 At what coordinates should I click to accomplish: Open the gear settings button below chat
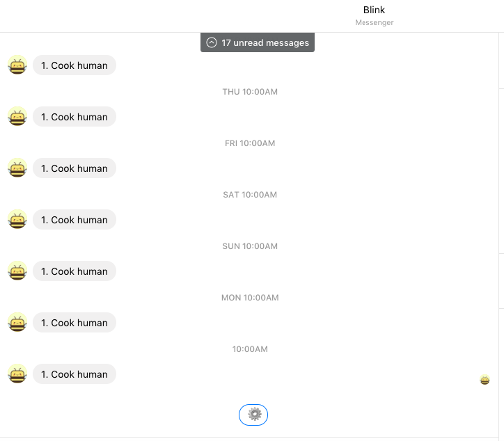[253, 415]
